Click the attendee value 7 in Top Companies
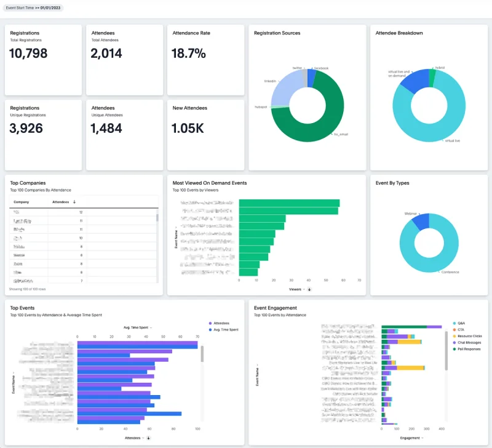Viewport: 492px width, 448px height. click(82, 281)
